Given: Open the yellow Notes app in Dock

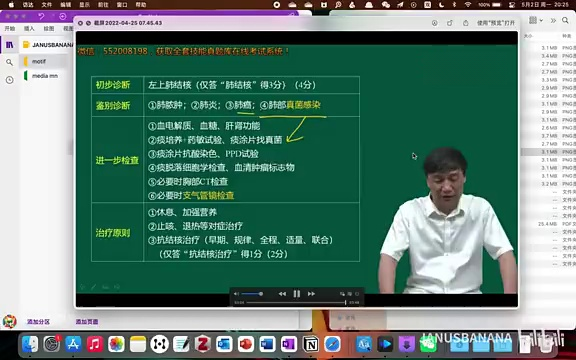Looking at the screenshot, I should 138,344.
